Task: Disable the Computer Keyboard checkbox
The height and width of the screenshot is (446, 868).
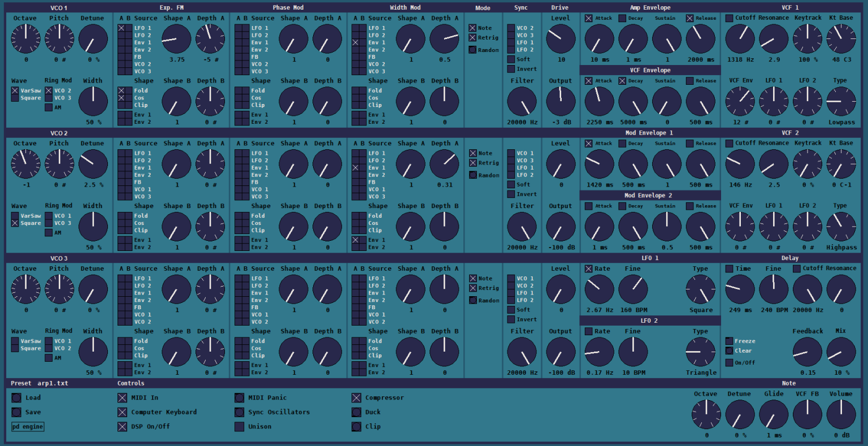Action: pyautogui.click(x=122, y=412)
